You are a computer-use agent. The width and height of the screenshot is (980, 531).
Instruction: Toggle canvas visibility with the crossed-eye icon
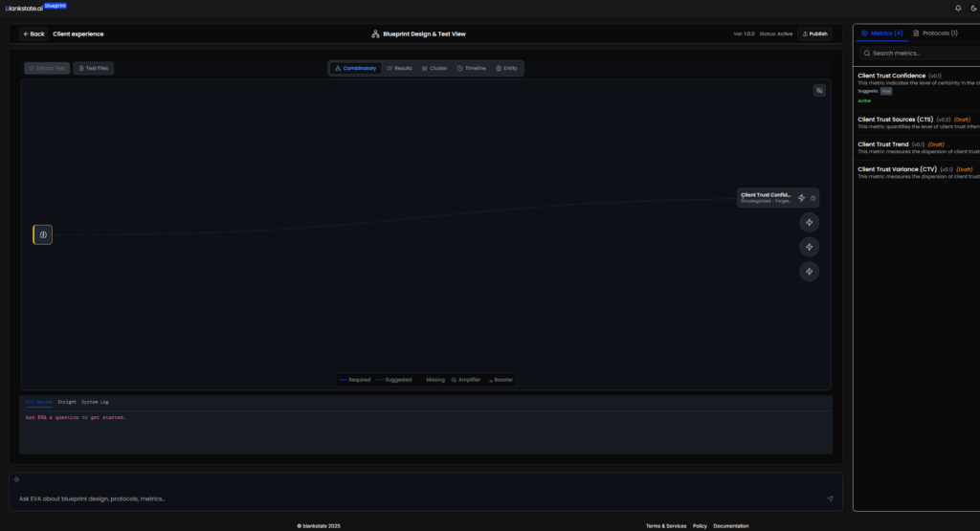[x=819, y=91]
